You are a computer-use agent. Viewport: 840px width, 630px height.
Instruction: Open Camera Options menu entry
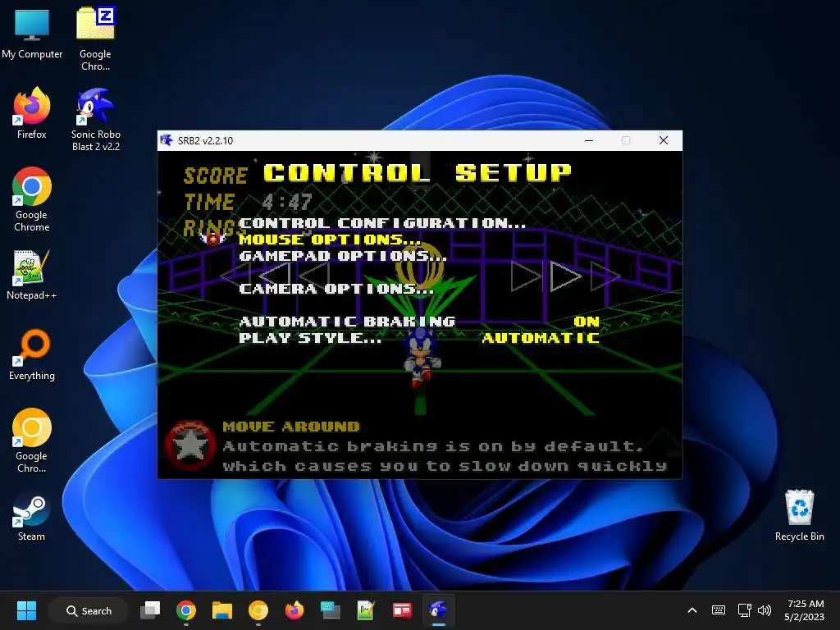click(x=336, y=289)
